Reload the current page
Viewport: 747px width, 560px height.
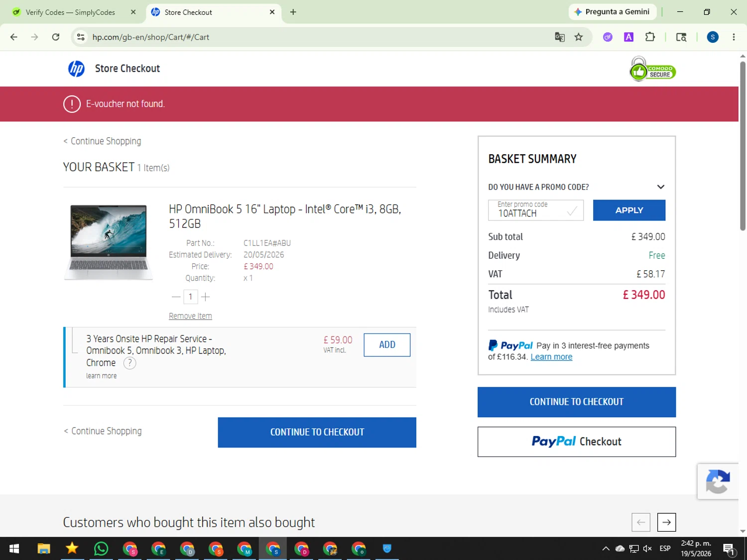[56, 37]
